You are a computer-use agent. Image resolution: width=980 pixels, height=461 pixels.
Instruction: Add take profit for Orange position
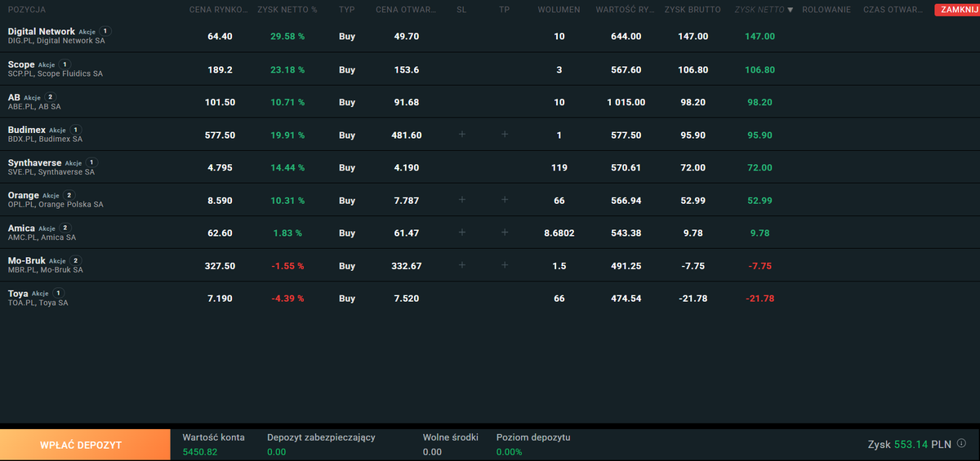[x=505, y=200]
